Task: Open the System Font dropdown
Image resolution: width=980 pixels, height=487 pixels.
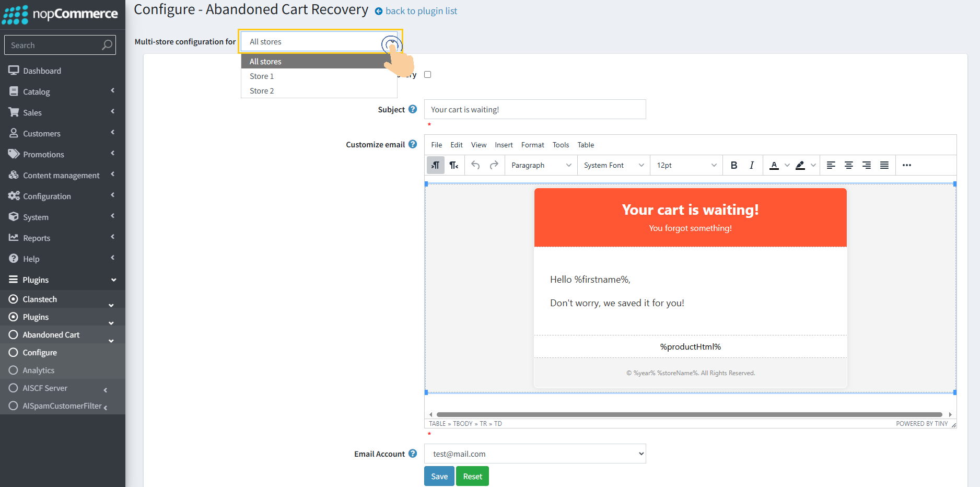Action: (x=613, y=165)
